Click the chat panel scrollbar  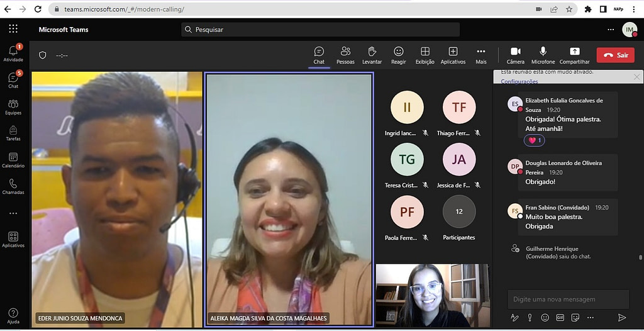pos(640,258)
